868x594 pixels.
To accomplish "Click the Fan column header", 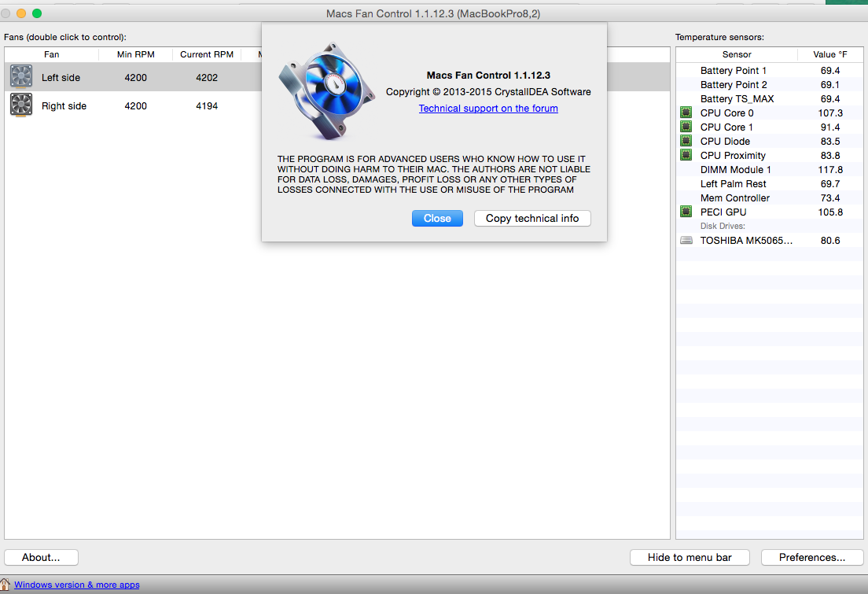I will click(51, 54).
